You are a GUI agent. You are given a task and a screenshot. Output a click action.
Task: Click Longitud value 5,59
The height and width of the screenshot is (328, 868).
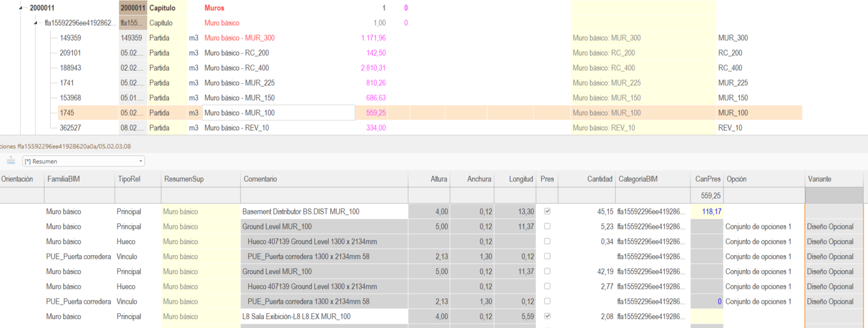pos(528,316)
